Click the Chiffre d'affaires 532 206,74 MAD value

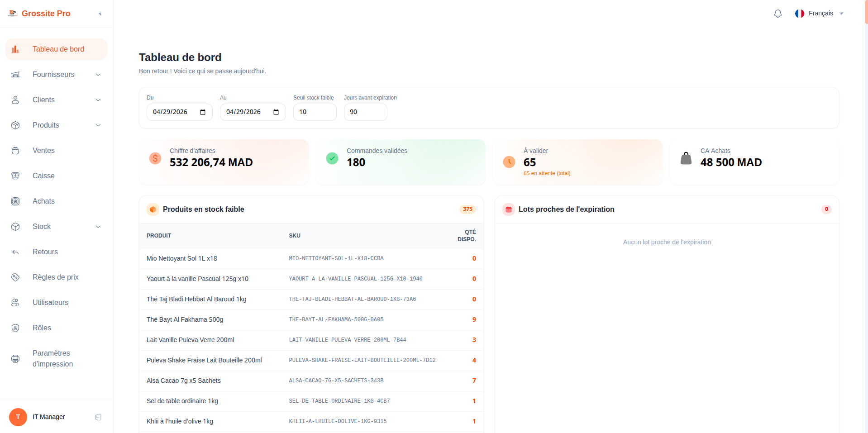(x=211, y=162)
